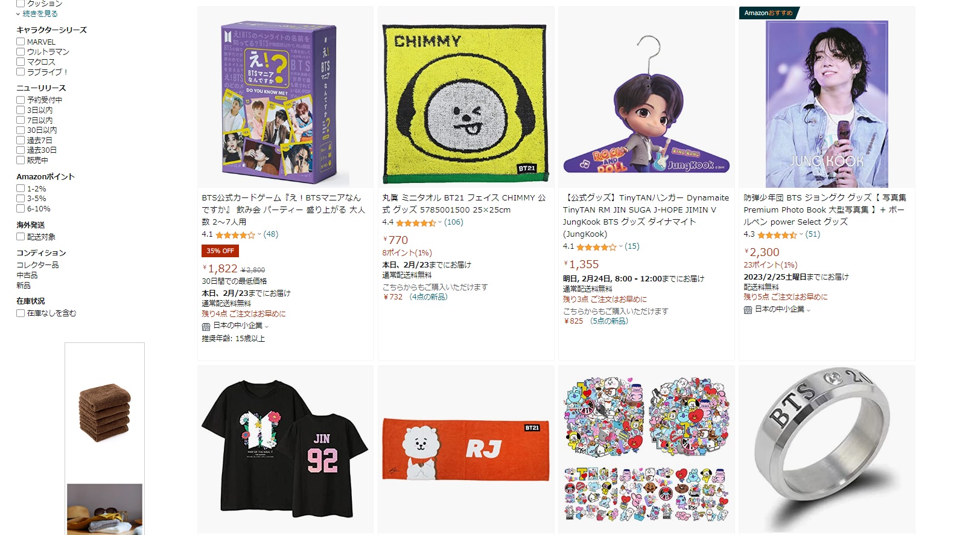Screen dimensions: 980x535
Task: Click the 35% OFF badge on the BTS card game
Action: [x=220, y=251]
